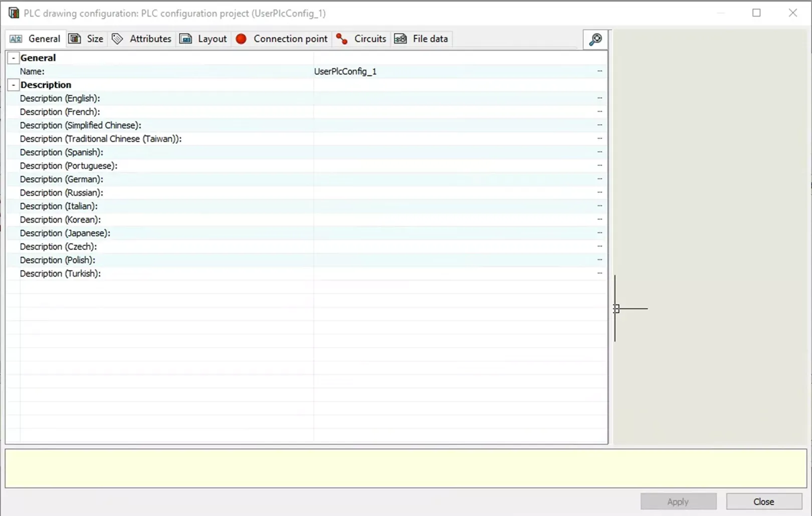This screenshot has height=516, width=812.
Task: Open ellipsis for Description (Traditional Chinese (Taiwan))
Action: 599,139
